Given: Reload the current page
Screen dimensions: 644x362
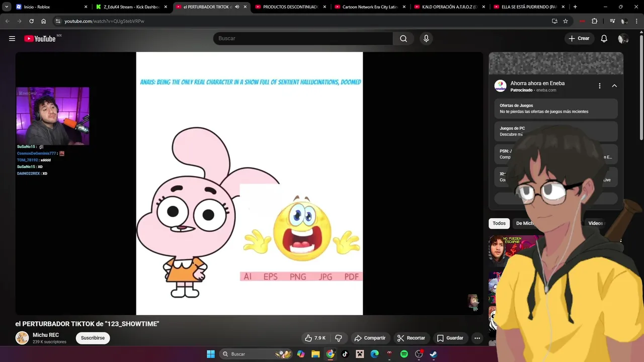Looking at the screenshot, I should (31, 21).
